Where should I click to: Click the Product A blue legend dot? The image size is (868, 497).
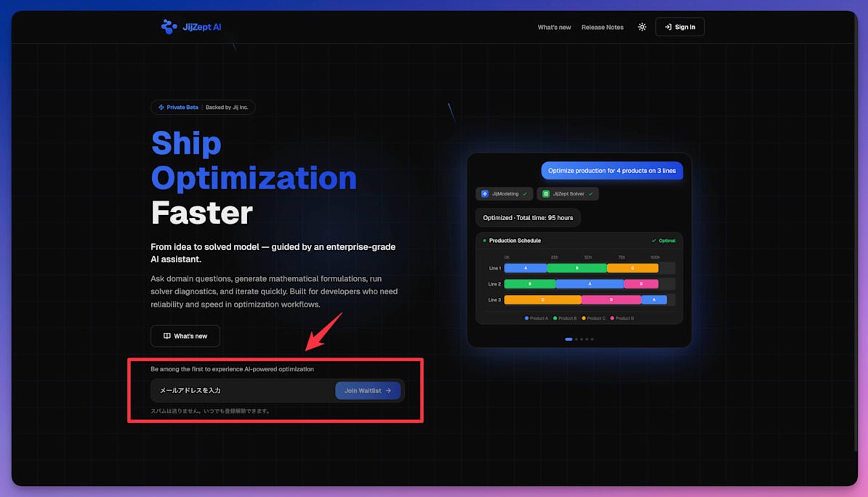point(526,318)
